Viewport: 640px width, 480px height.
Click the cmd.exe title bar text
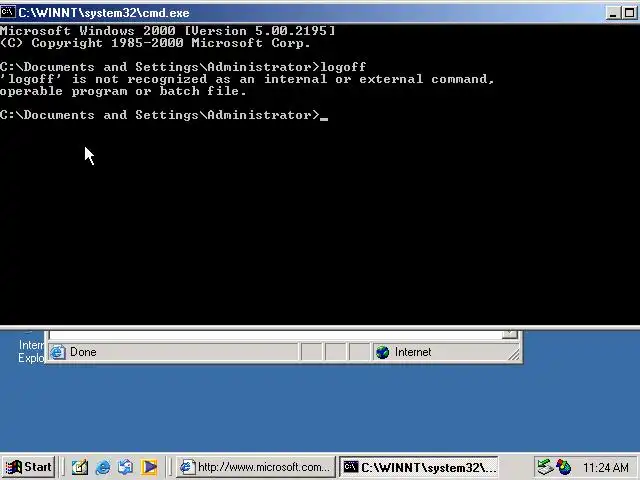click(104, 13)
